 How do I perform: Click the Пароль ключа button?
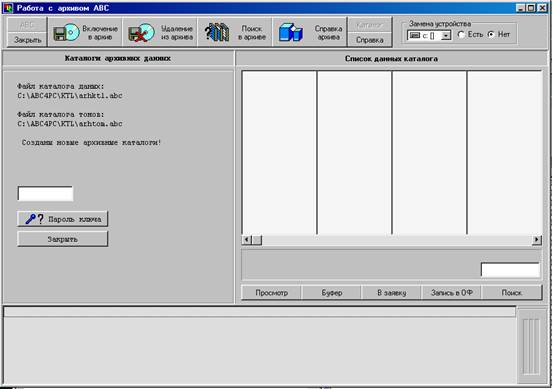(x=63, y=219)
